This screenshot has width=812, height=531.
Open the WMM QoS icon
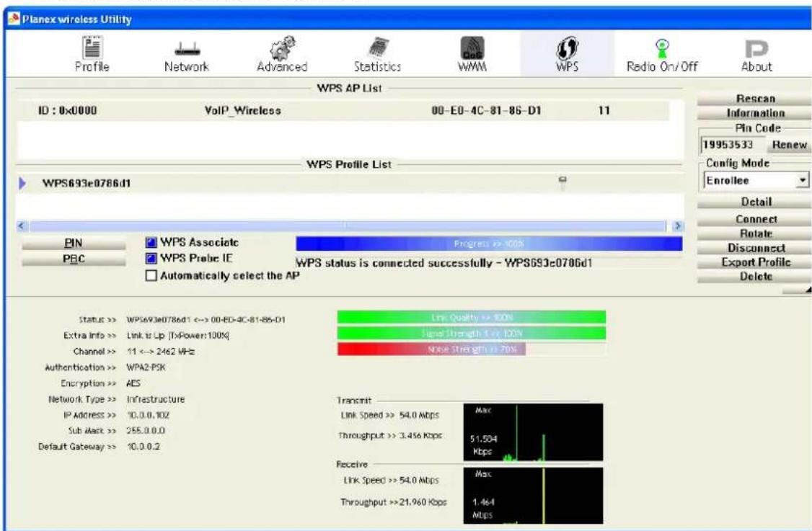(x=472, y=48)
